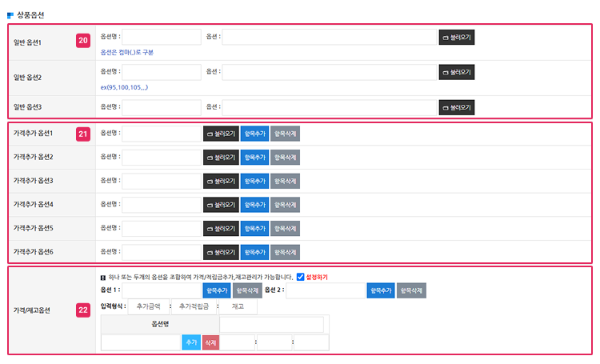Screen dimensions: 600x364
Task: Focus 옵션명 field of 가격추가 옵션1
Action: coord(162,134)
